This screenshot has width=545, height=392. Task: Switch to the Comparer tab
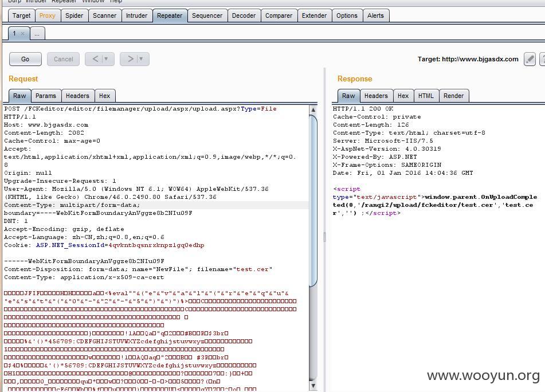tap(279, 15)
